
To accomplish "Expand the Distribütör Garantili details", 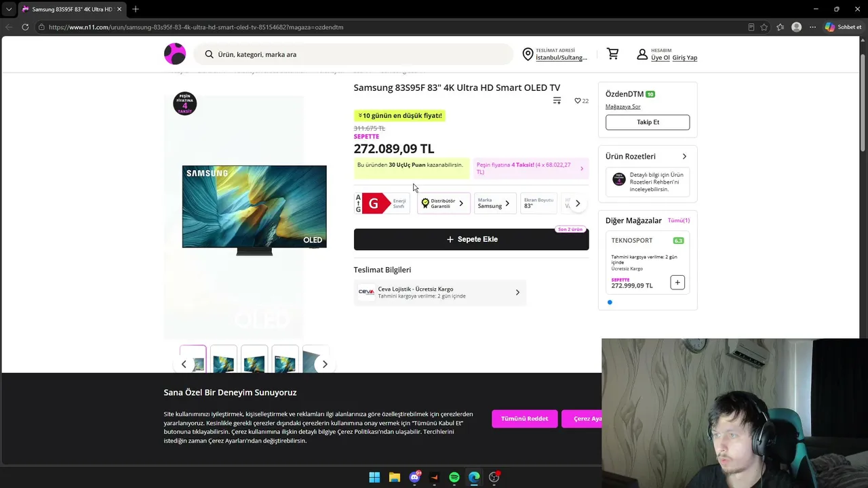I will [x=443, y=203].
